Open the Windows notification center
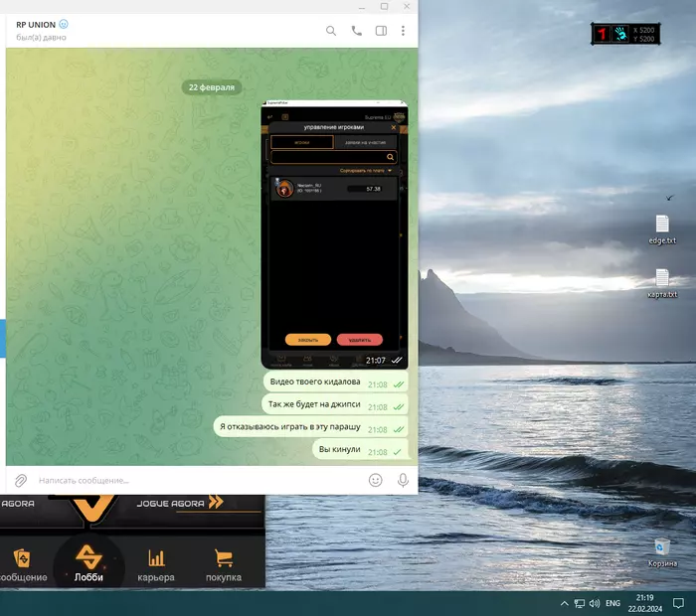 [678, 603]
